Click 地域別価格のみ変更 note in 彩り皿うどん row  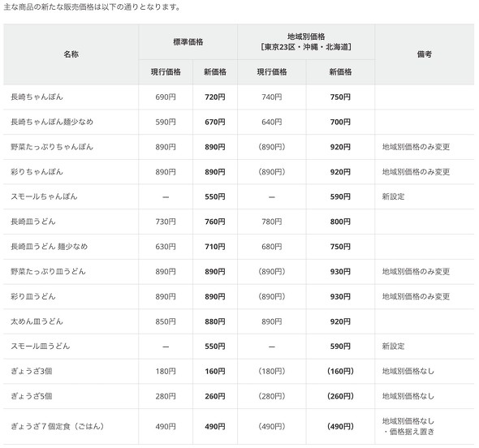tap(416, 296)
